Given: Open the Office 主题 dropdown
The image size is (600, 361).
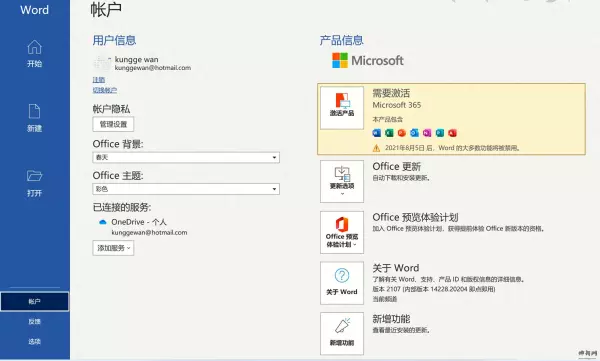Looking at the screenshot, I should coord(186,189).
